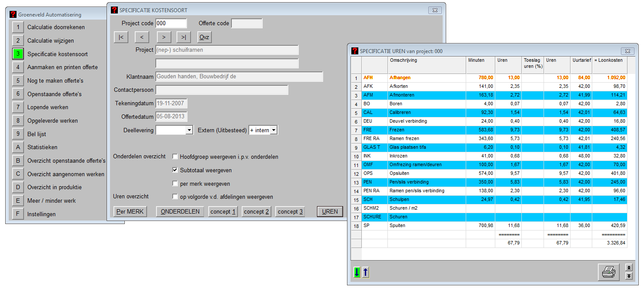The image size is (644, 291).
Task: Go to the previous record with < button
Action: coord(142,37)
